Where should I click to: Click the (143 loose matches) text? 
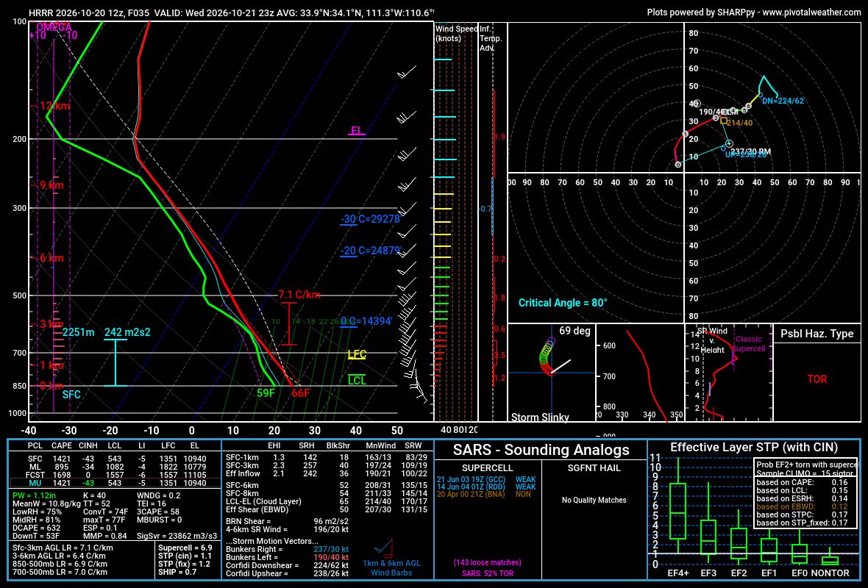pos(487,562)
